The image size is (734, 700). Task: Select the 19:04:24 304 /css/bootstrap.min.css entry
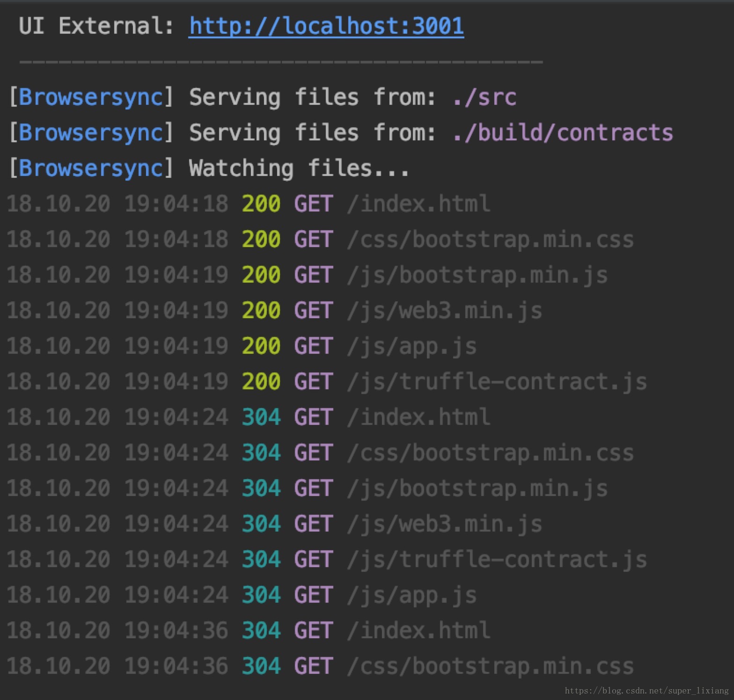pos(320,453)
